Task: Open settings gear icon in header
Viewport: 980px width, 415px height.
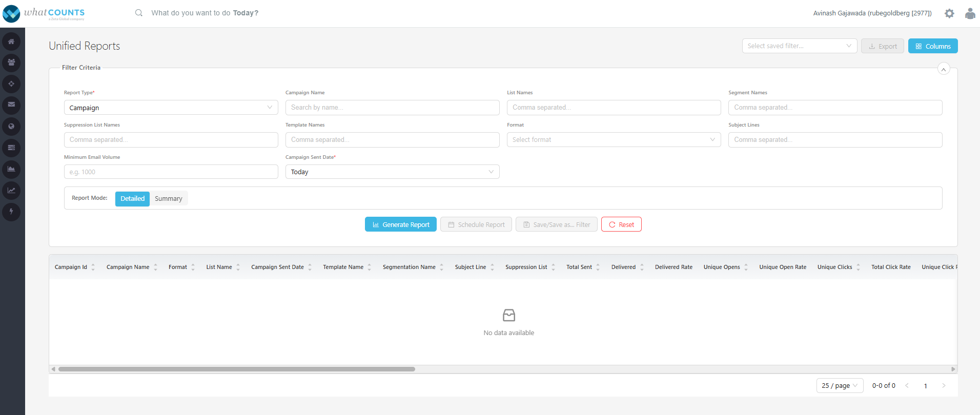Action: point(949,14)
